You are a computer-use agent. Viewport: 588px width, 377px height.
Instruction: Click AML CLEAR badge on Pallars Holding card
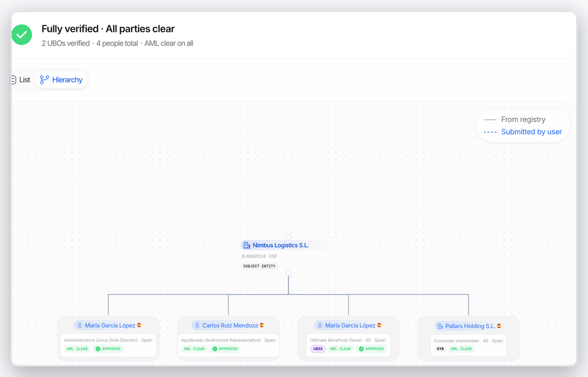pyautogui.click(x=461, y=349)
